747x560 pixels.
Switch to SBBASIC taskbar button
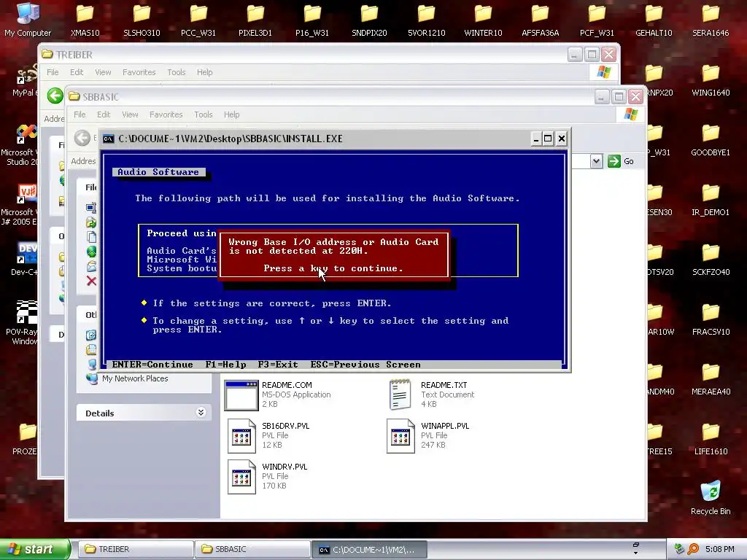252,550
